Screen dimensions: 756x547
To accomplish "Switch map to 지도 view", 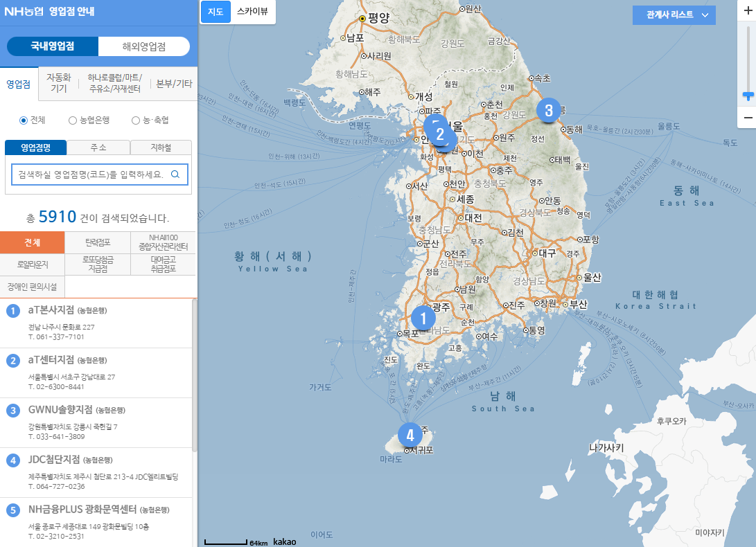I will (216, 12).
